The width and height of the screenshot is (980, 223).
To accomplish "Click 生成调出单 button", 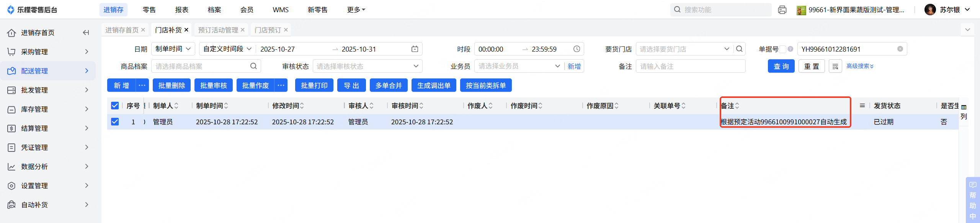I will pos(434,85).
